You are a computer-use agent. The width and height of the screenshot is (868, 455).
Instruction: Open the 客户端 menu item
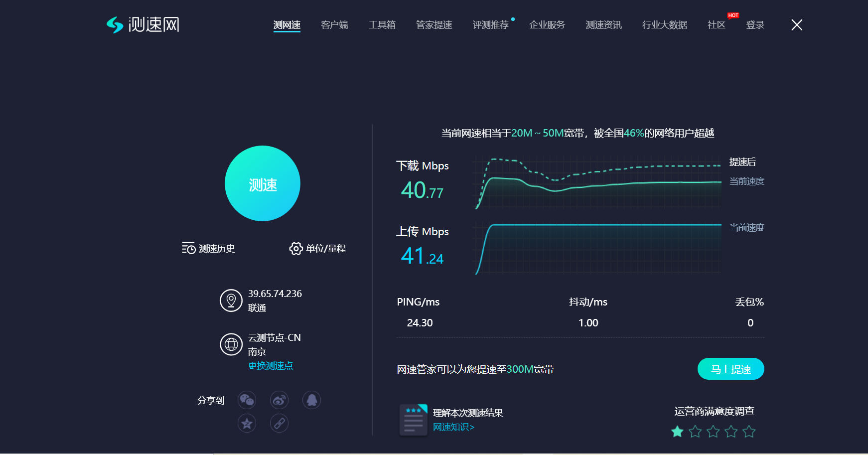(x=334, y=25)
